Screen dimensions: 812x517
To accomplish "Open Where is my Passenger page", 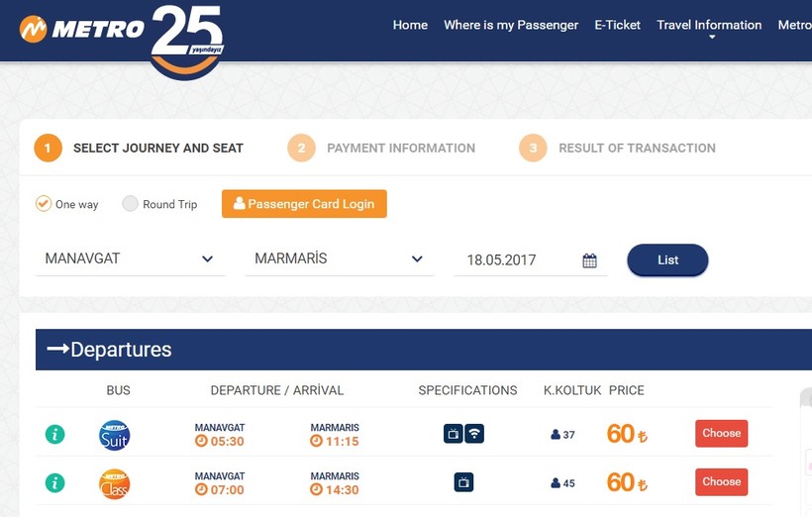I will (x=511, y=25).
